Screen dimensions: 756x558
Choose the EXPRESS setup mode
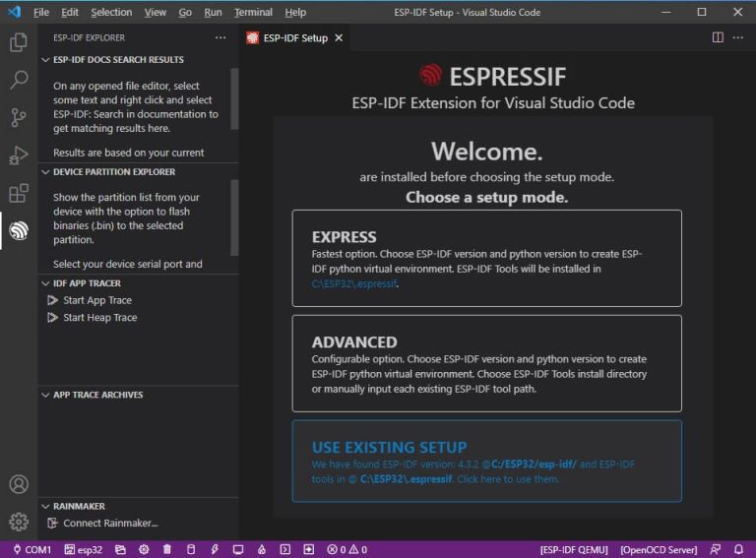point(486,258)
